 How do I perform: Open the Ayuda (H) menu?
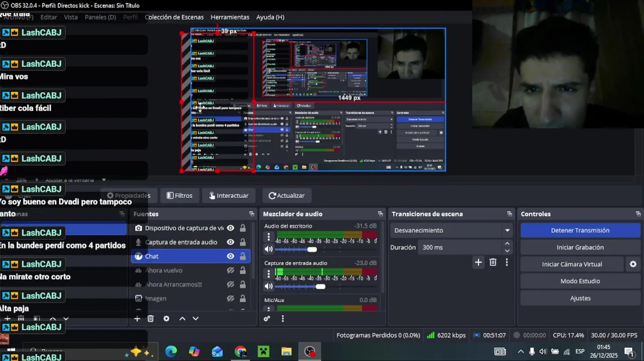point(270,17)
